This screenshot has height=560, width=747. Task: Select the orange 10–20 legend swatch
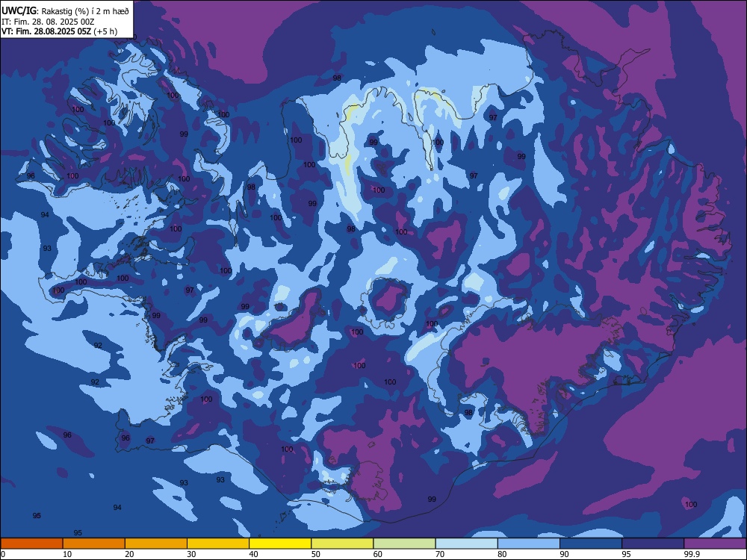[94, 544]
